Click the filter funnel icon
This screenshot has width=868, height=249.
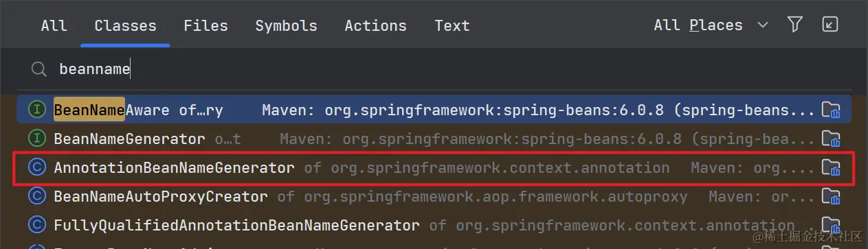click(x=795, y=25)
